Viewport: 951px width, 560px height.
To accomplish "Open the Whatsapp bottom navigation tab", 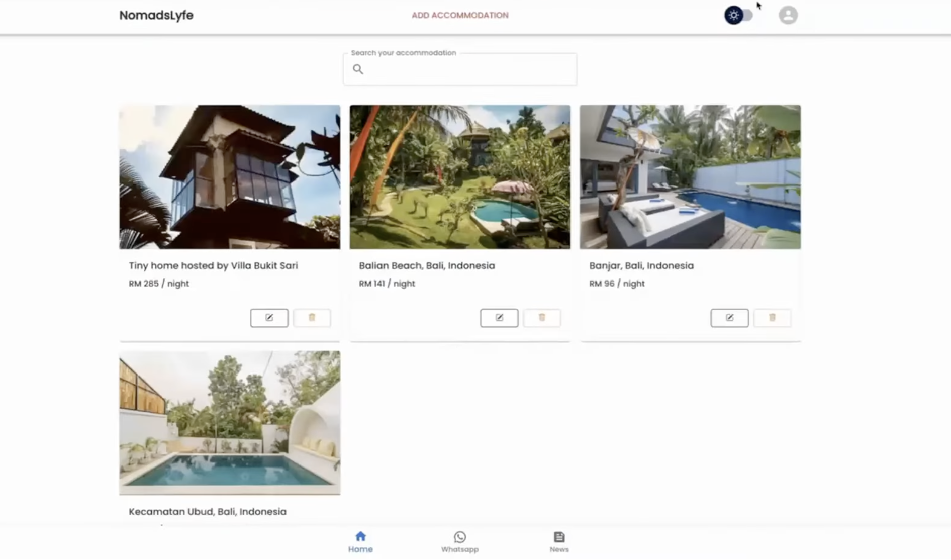I will (460, 542).
